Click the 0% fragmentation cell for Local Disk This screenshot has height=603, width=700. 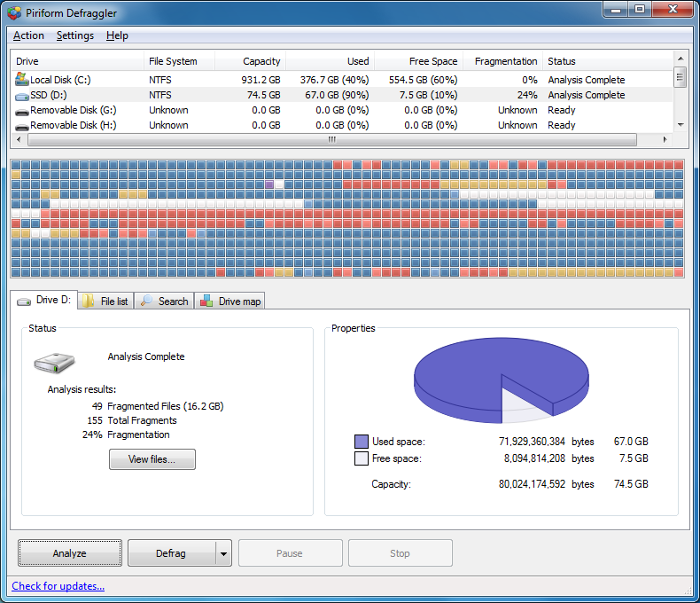(x=530, y=80)
